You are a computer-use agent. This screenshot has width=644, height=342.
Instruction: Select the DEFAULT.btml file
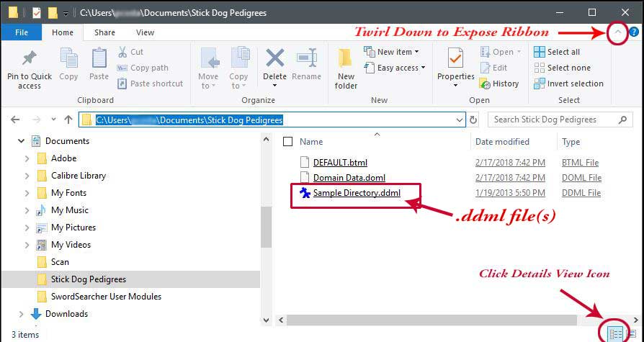[x=340, y=163]
